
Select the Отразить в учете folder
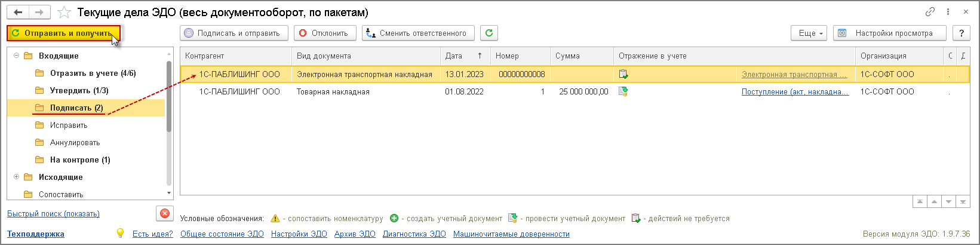[x=93, y=73]
